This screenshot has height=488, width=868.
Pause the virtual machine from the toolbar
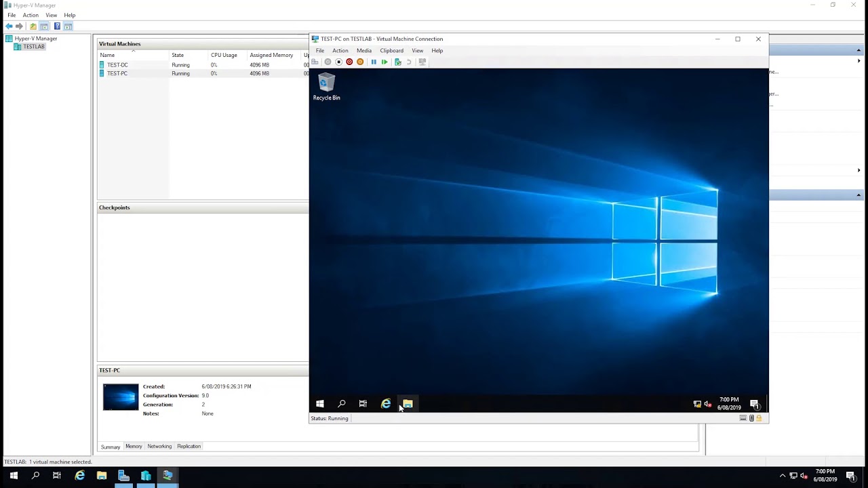374,62
